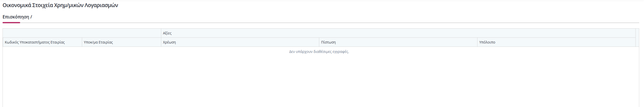Click the slash after Επισκόπηση
Image resolution: width=644 pixels, height=107 pixels.
point(31,17)
